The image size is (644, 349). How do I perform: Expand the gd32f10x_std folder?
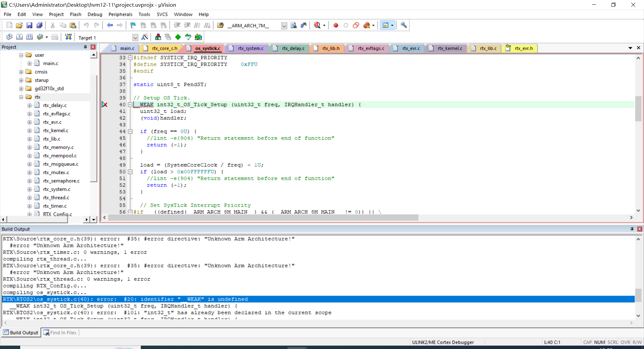point(21,89)
